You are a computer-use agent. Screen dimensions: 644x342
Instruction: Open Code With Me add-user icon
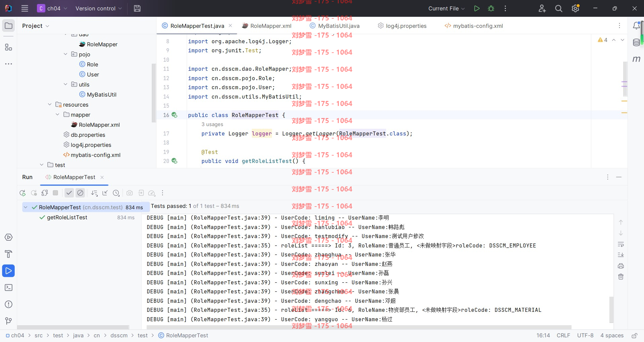tap(542, 8)
